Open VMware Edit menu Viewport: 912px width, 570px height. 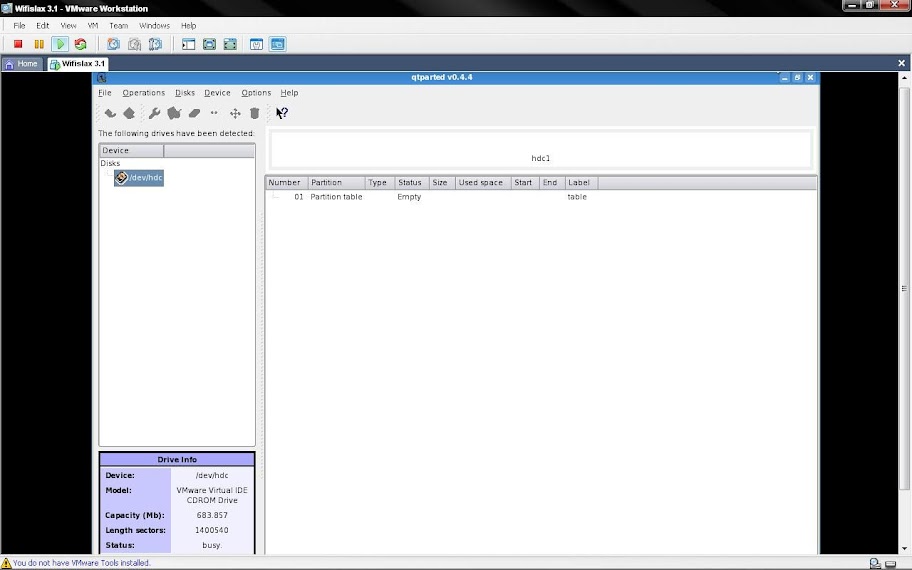(42, 26)
